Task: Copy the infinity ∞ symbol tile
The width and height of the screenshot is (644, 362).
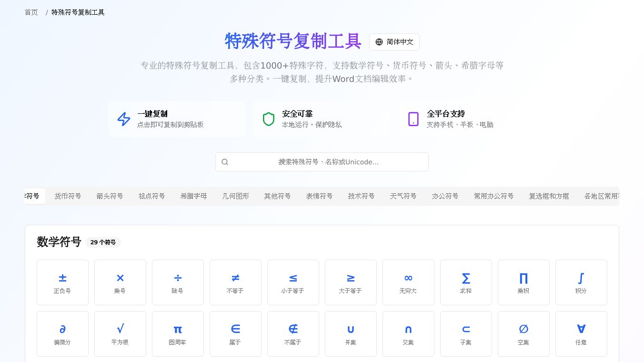Action: [x=408, y=282]
